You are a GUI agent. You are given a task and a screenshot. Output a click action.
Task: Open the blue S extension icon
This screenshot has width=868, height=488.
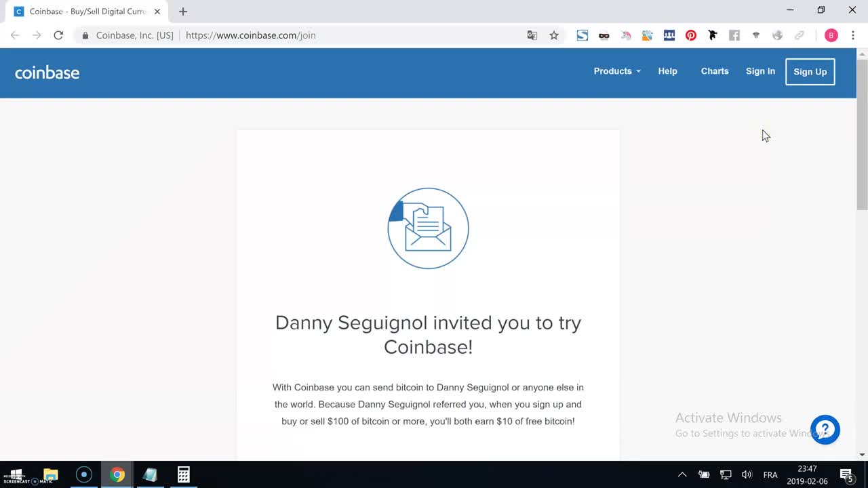coord(583,35)
